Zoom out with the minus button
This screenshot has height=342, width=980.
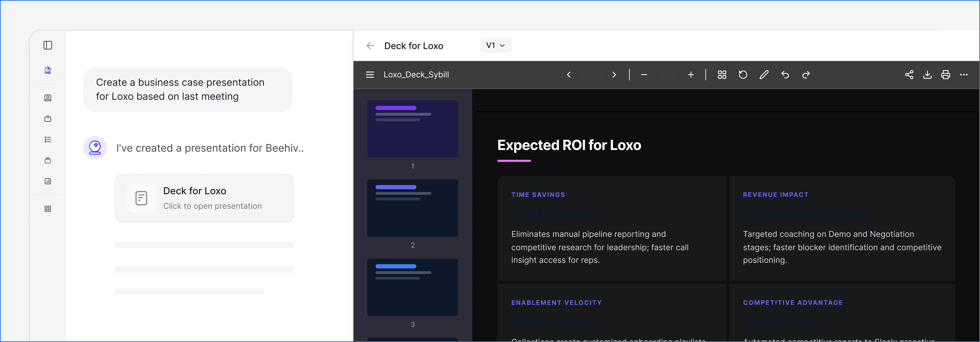(x=644, y=75)
